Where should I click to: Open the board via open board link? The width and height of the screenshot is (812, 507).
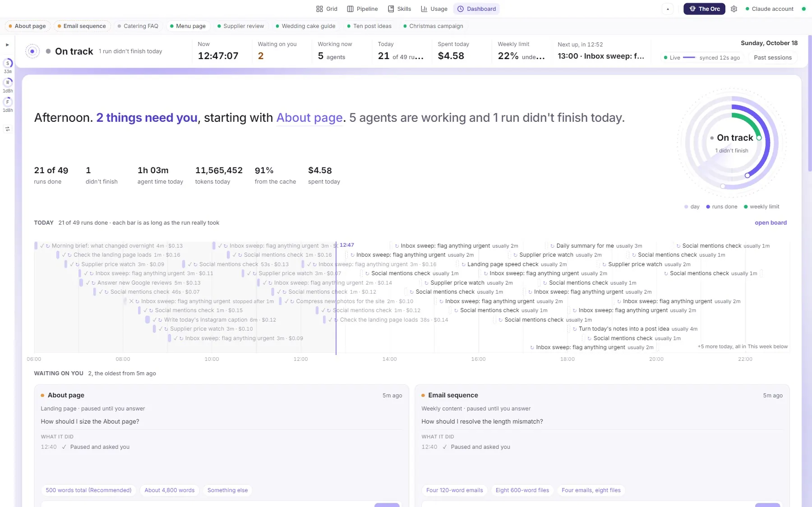(x=770, y=223)
